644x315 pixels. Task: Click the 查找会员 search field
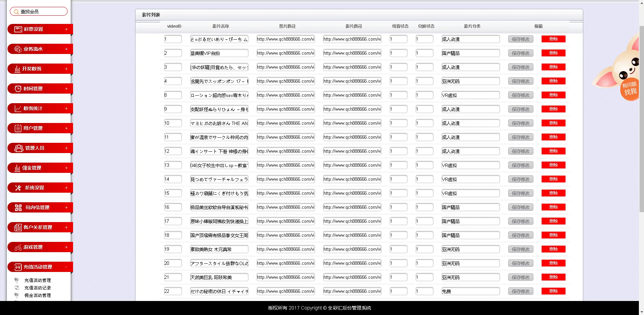click(39, 11)
